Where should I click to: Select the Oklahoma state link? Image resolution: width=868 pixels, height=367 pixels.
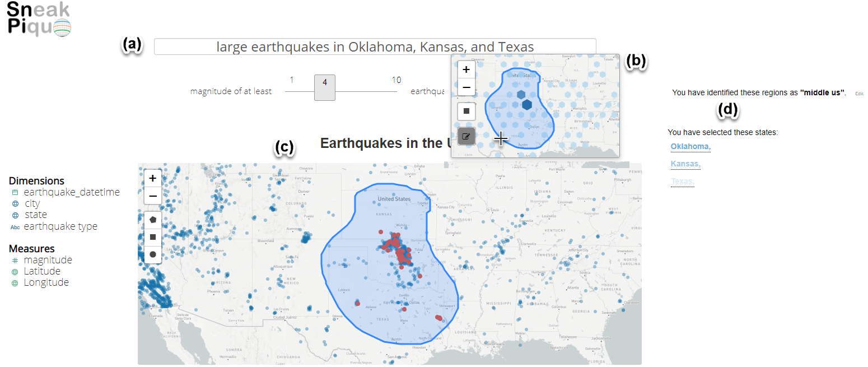tap(690, 147)
